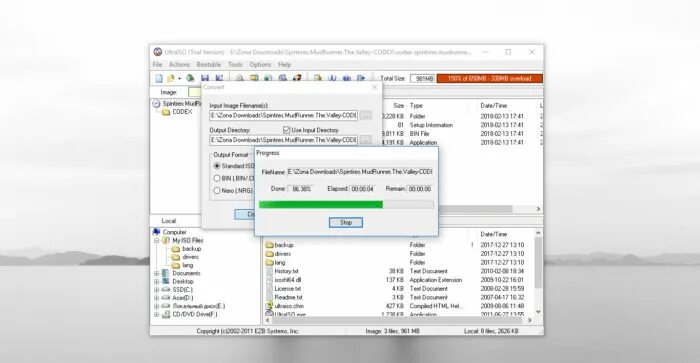The height and width of the screenshot is (363, 700).
Task: Click the Readme.txt file icon
Action: click(269, 297)
